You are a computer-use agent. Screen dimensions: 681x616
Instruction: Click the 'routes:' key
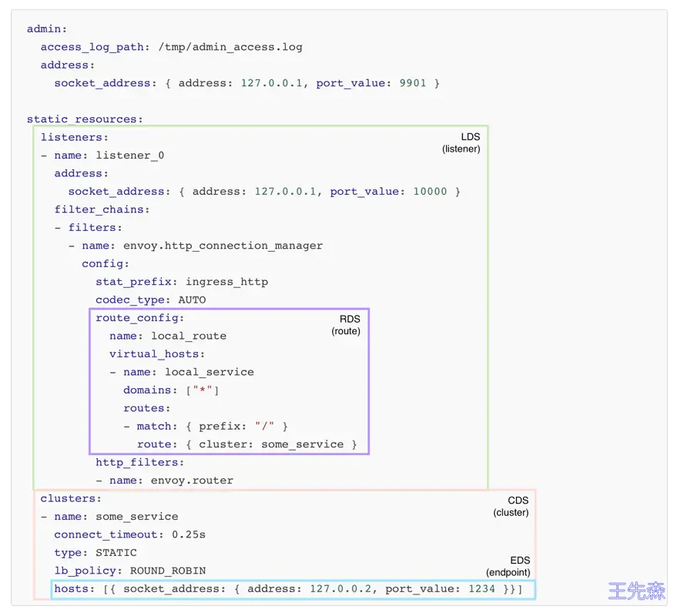click(x=147, y=409)
